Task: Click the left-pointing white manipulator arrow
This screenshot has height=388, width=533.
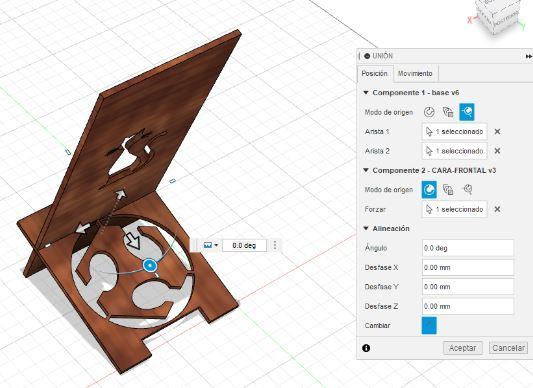Action: click(x=83, y=228)
